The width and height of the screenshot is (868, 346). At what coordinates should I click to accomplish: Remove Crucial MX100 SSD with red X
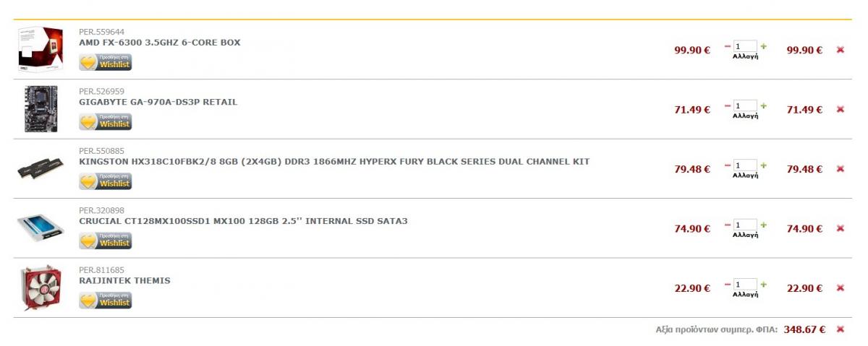pos(840,229)
